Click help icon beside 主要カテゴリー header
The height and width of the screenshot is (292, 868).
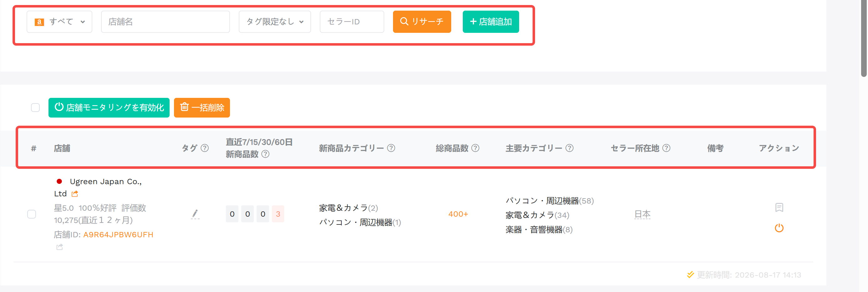[x=569, y=148]
